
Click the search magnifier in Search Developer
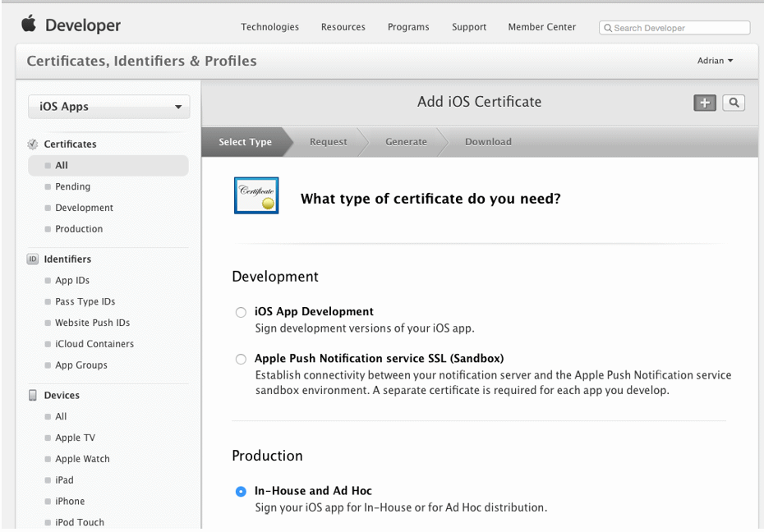(608, 28)
